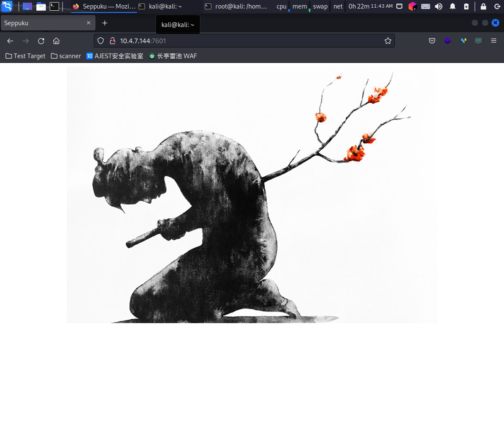The height and width of the screenshot is (443, 504).
Task: Open the keyboard tray icon
Action: pyautogui.click(x=426, y=6)
